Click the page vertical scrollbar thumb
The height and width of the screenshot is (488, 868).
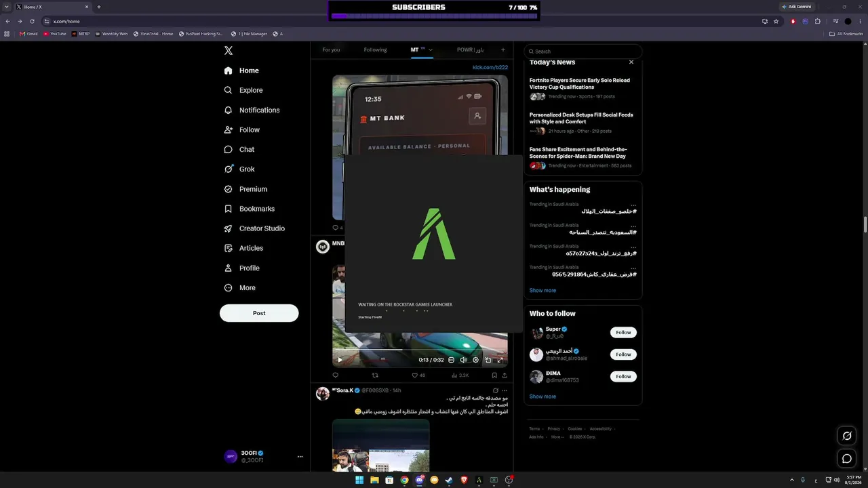[x=865, y=224]
